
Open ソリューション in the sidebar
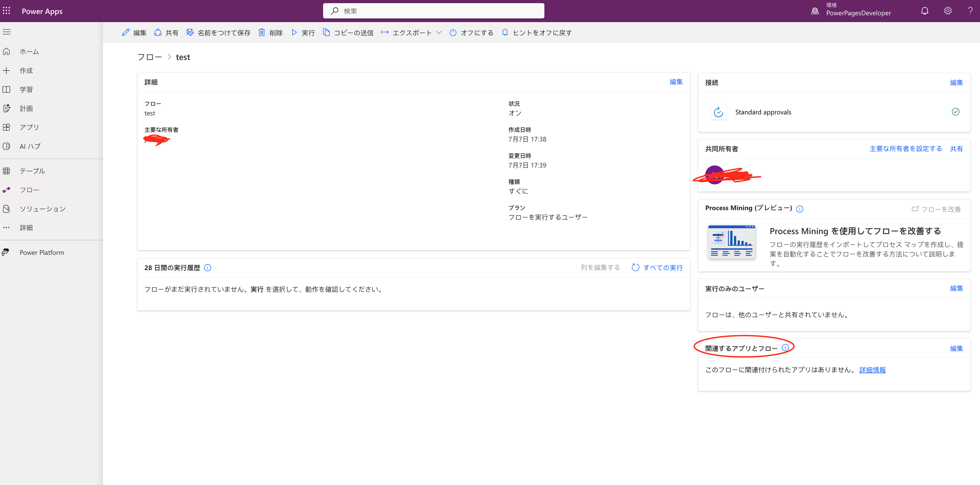click(x=42, y=209)
